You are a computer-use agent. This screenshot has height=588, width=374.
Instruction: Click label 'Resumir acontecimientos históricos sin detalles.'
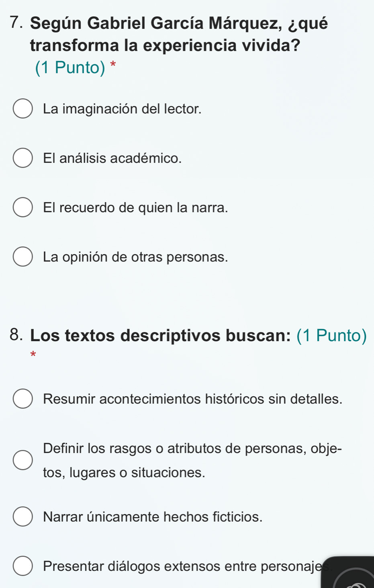tap(193, 399)
